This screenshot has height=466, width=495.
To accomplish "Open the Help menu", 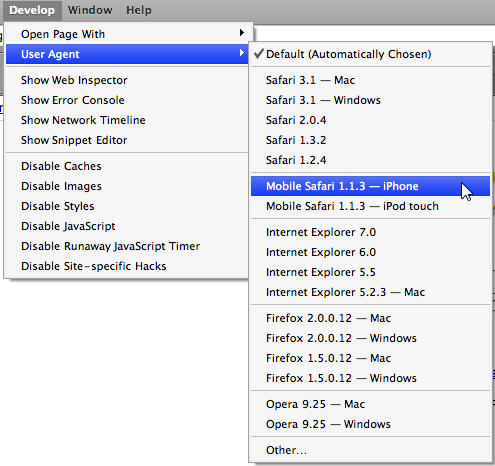I will [x=139, y=10].
